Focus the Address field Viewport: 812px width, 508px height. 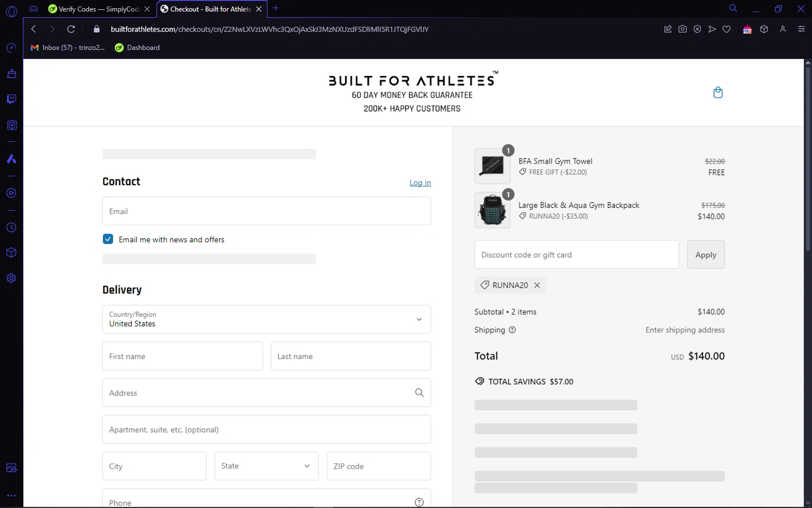pos(266,393)
